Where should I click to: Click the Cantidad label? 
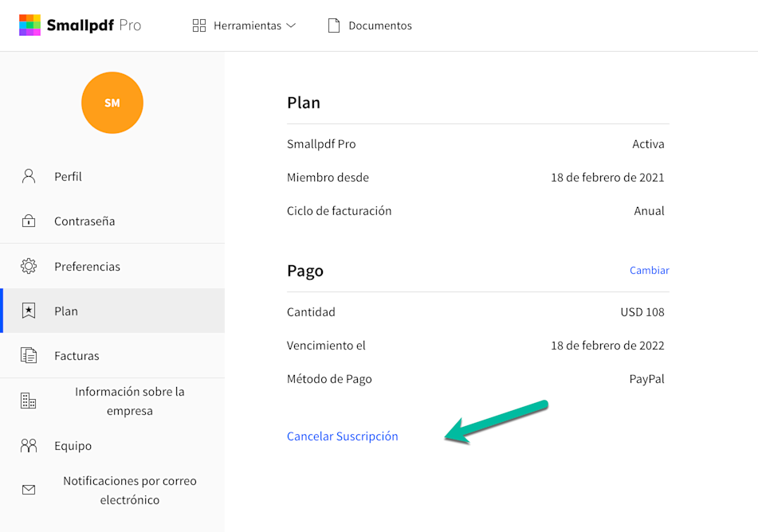[x=311, y=311]
